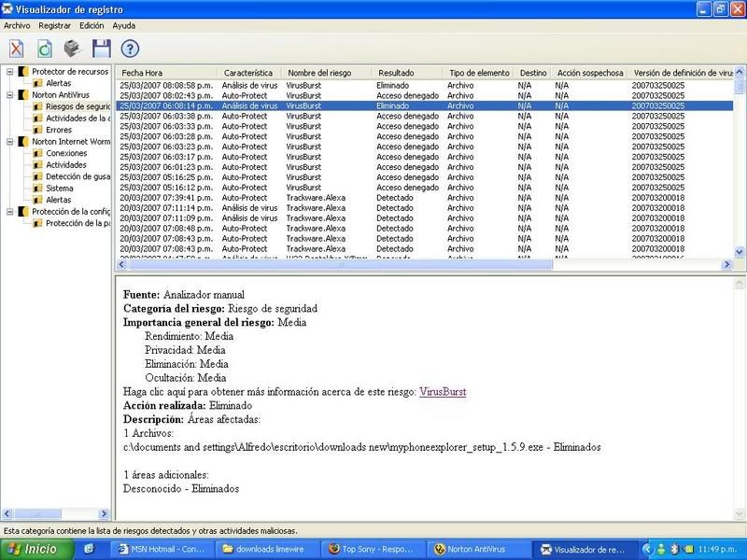Select Alertas under Protector de recursos
747x560 pixels.
point(59,83)
